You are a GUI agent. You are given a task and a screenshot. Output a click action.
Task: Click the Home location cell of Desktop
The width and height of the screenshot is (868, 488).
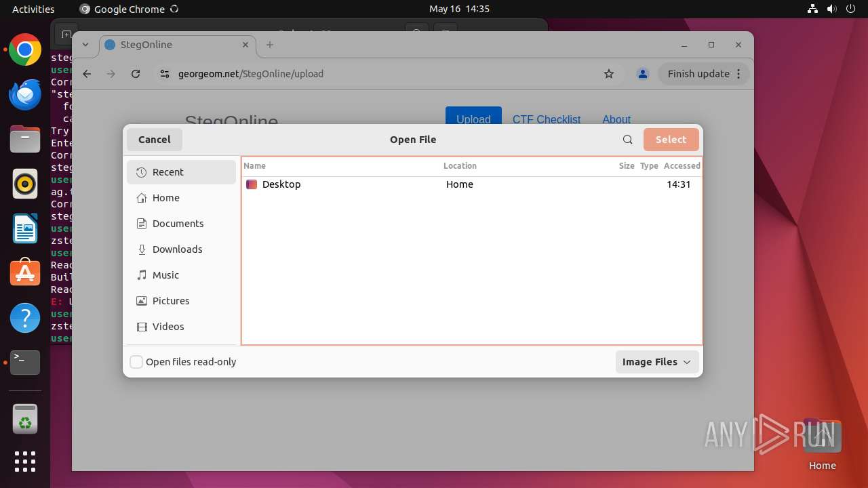click(460, 184)
